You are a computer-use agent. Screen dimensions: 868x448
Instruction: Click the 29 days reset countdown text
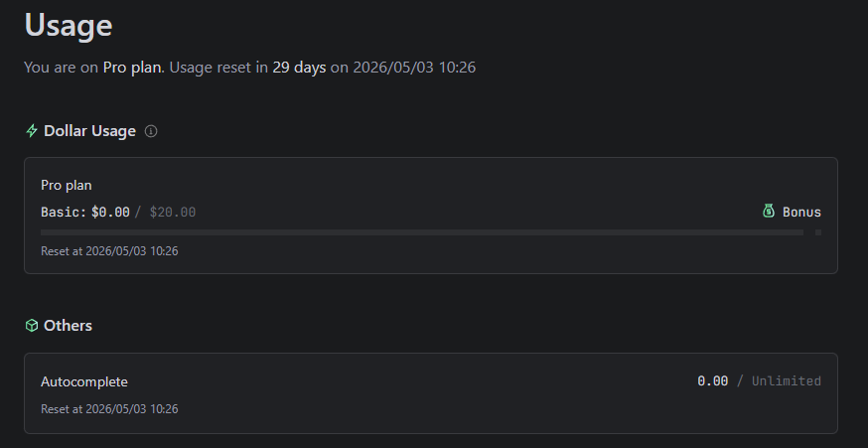(x=299, y=69)
